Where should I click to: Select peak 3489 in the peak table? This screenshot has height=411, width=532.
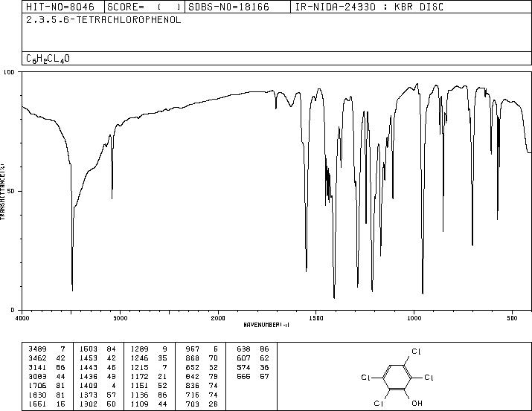tap(37, 349)
